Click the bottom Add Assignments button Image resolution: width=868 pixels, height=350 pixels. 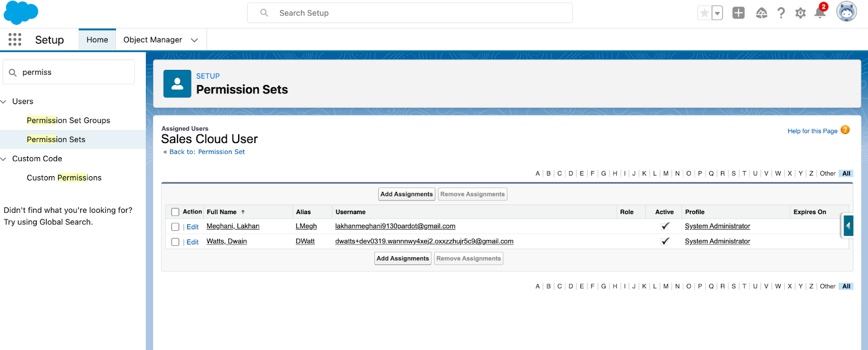point(403,258)
